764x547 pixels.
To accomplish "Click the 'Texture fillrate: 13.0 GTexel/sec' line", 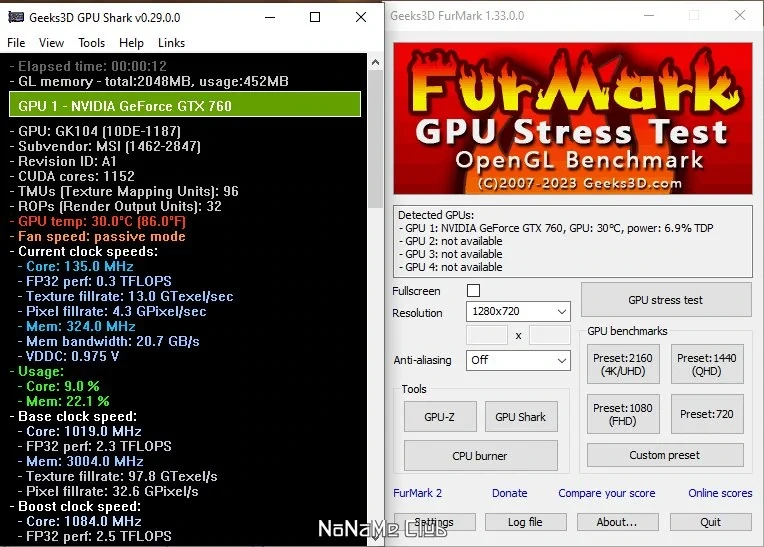I will (x=126, y=297).
